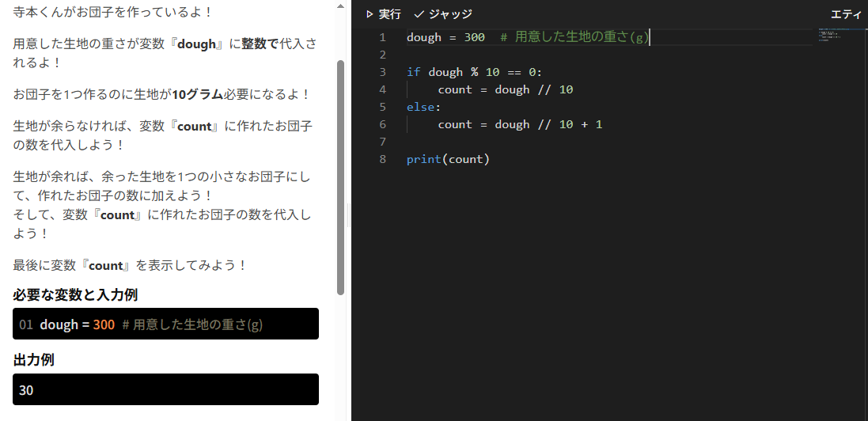Click the 実行 run play icon
The image size is (868, 421).
pyautogui.click(x=369, y=14)
